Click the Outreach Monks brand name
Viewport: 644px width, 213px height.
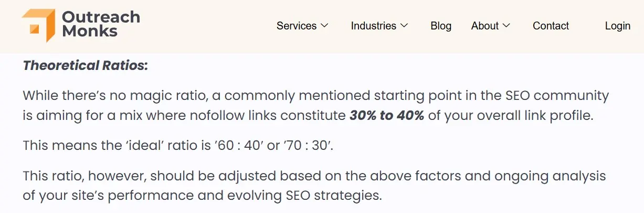pos(101,24)
